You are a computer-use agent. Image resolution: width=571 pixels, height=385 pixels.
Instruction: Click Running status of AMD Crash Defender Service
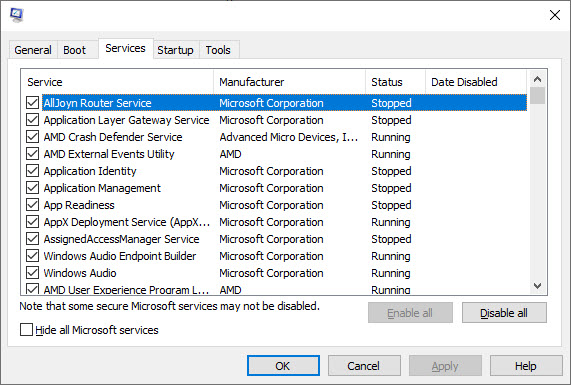coord(391,137)
